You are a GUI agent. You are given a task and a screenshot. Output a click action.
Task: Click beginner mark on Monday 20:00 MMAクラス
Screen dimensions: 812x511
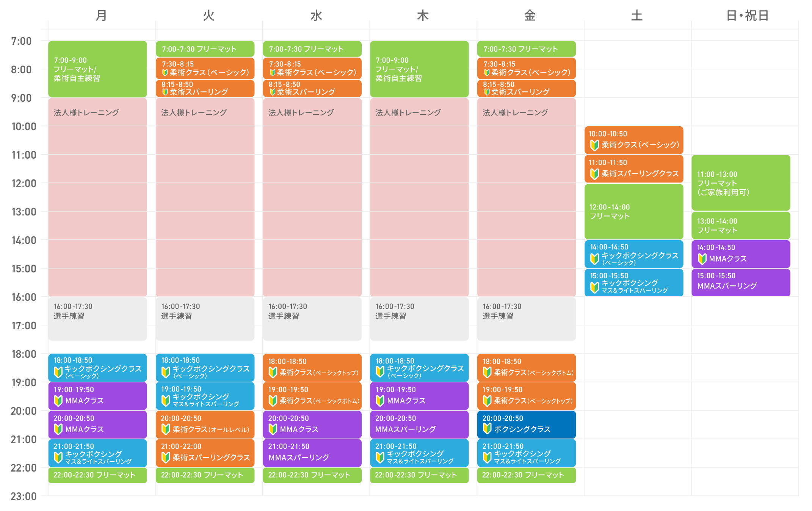point(58,429)
